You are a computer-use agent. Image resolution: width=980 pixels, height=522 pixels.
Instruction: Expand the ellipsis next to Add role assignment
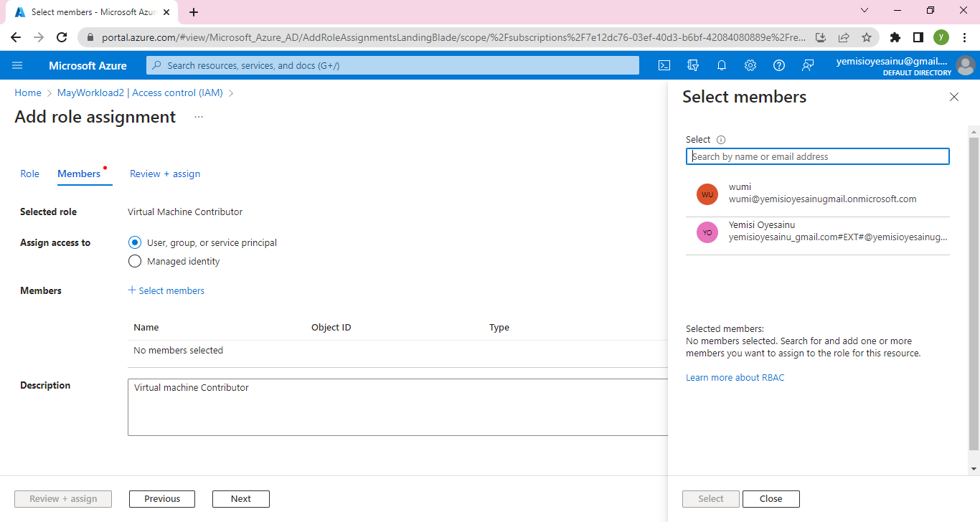199,117
